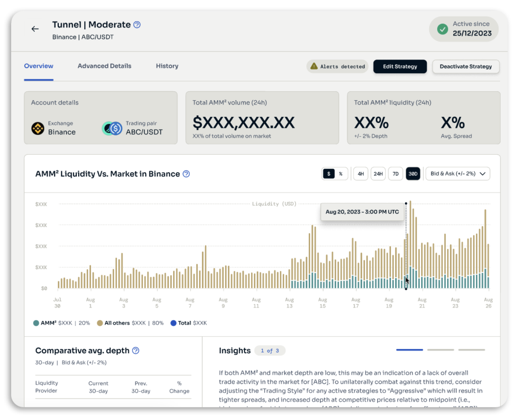Image resolution: width=517 pixels, height=420 pixels.
Task: Select the 24H time range option
Action: click(x=378, y=174)
